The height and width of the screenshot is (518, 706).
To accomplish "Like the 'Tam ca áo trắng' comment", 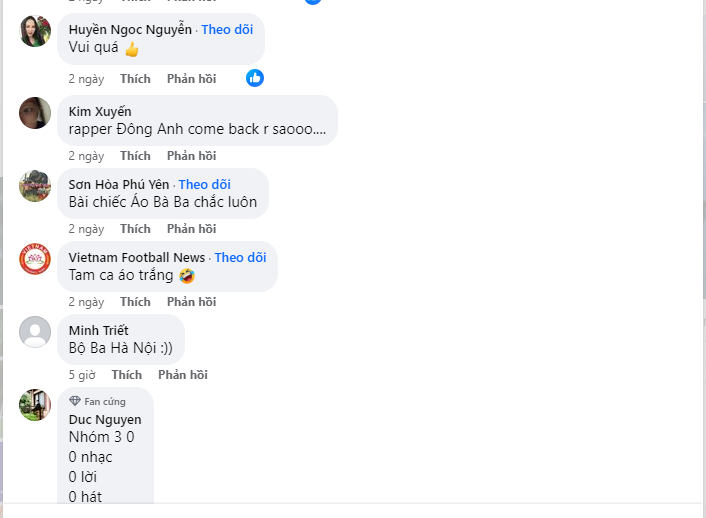I will click(135, 302).
